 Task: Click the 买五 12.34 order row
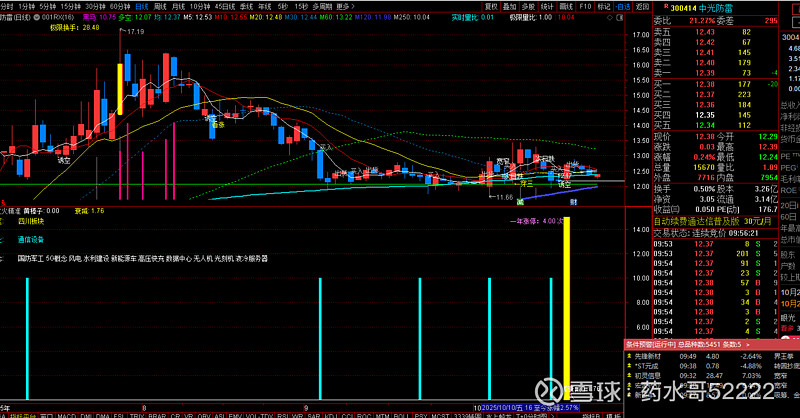pos(715,125)
